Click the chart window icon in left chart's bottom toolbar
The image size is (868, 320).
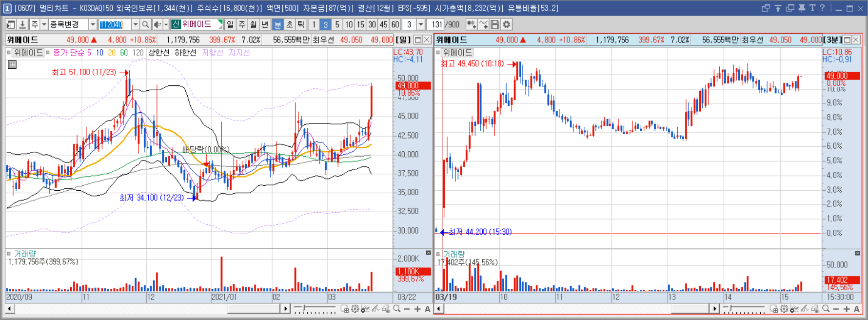click(x=344, y=309)
